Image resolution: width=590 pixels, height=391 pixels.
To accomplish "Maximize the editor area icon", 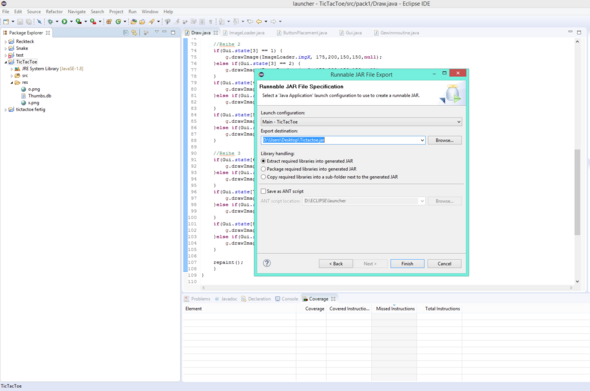I will pos(579,32).
